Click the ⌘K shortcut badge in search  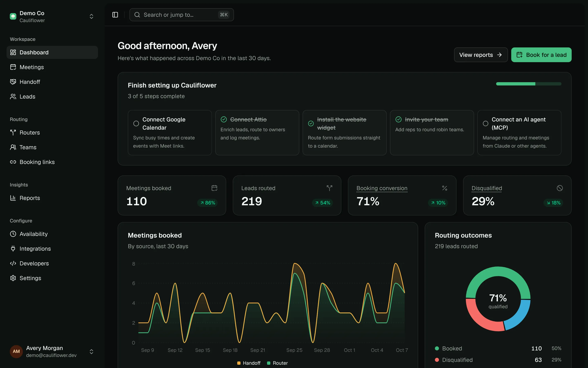[224, 15]
